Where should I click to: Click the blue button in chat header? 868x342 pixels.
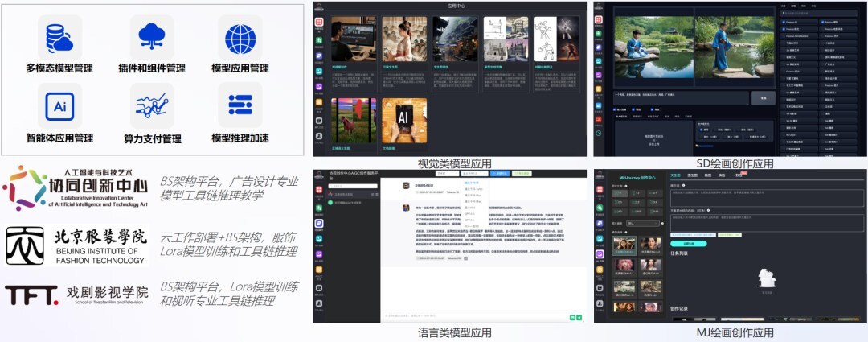(500, 173)
